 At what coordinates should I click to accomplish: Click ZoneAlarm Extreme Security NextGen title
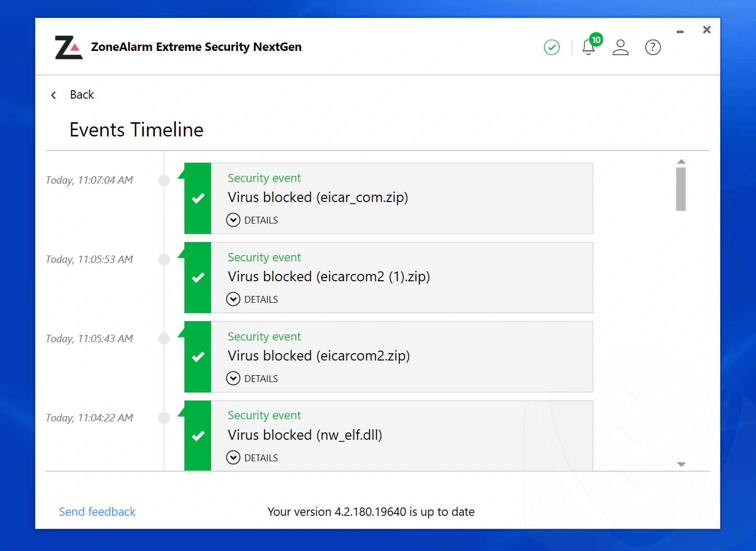[x=196, y=47]
